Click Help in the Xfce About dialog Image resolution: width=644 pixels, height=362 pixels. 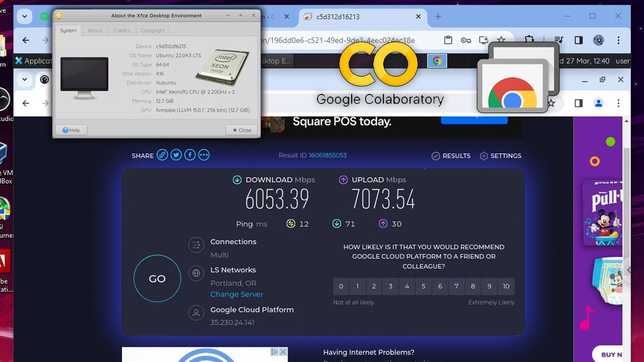pyautogui.click(x=71, y=130)
